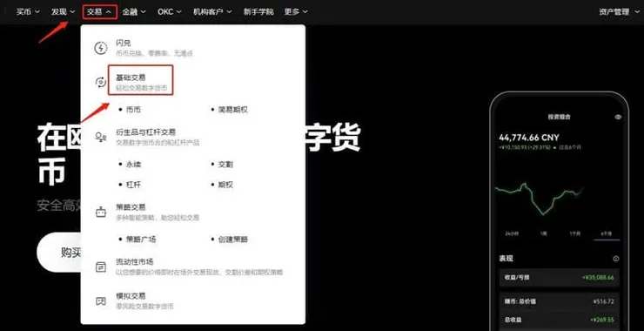Click the lightning icon next to 闪兑
Viewport: 644px width, 331px height.
101,48
